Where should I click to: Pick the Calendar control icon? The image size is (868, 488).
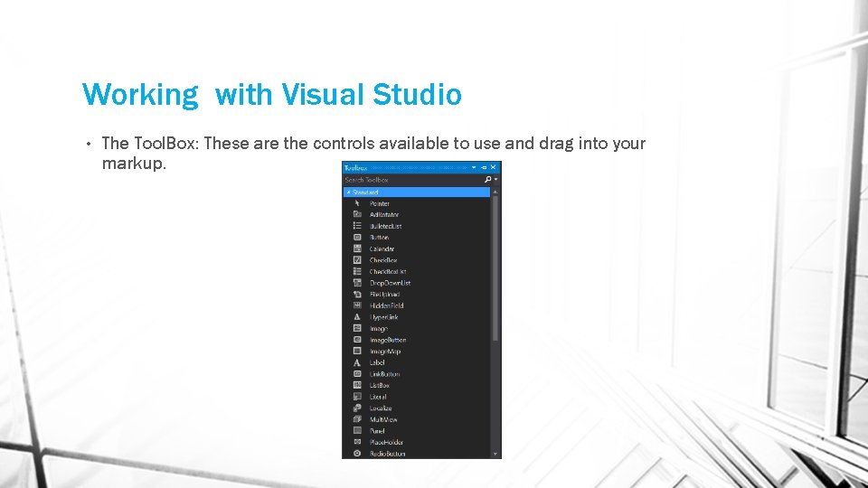click(357, 249)
